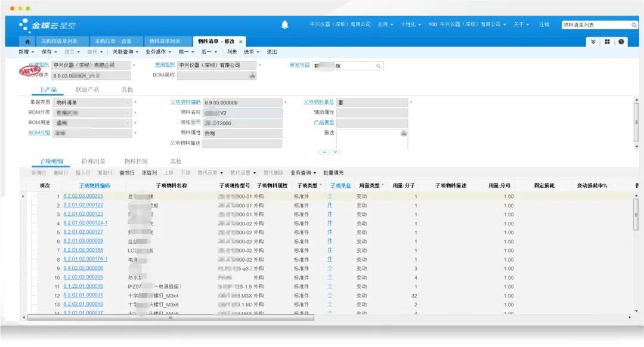The image size is (644, 347).
Task: Collapse header panel with up arrow
Action: point(324,152)
